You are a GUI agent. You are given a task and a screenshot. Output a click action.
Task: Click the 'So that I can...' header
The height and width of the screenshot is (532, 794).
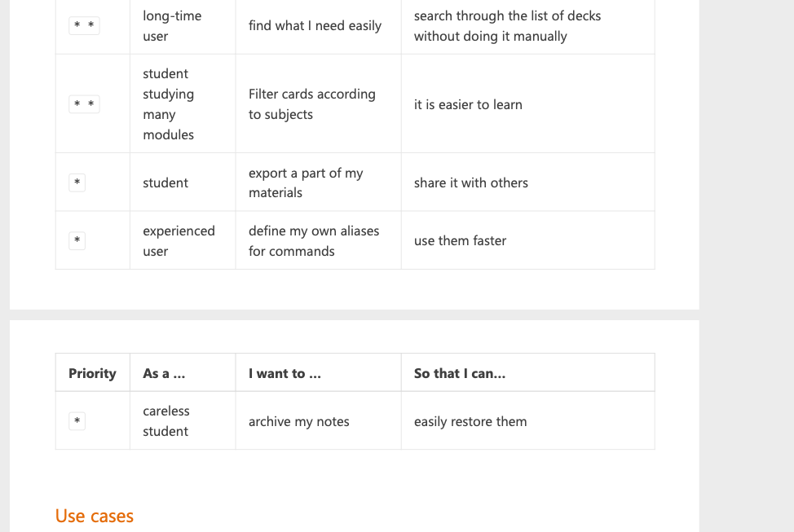coord(460,373)
